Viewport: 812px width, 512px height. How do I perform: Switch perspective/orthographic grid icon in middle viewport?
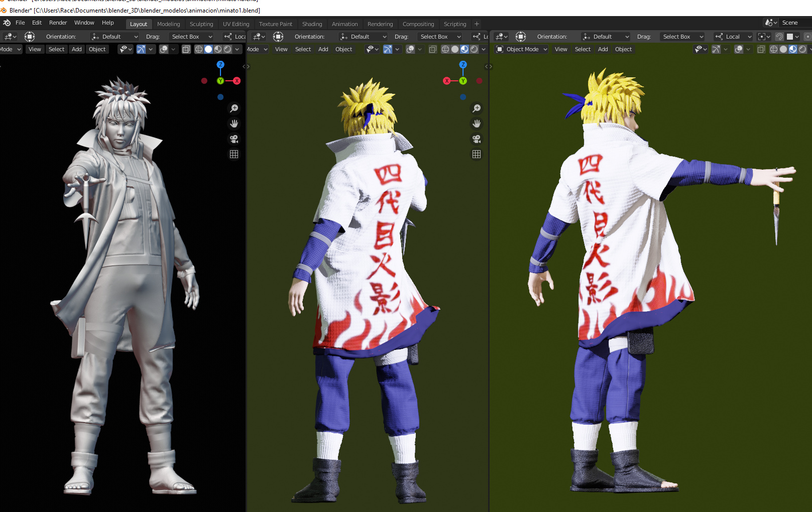(x=477, y=154)
